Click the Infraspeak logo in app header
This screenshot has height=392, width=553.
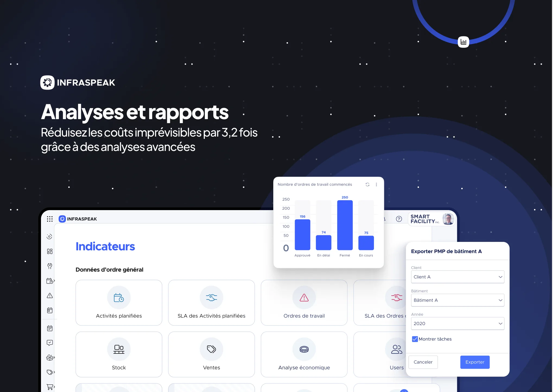pos(78,219)
